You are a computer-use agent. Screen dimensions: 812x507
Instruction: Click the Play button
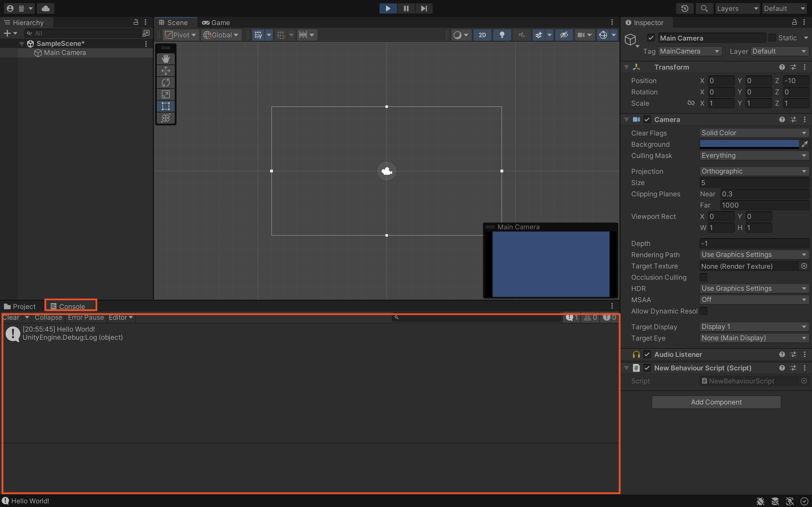(388, 8)
